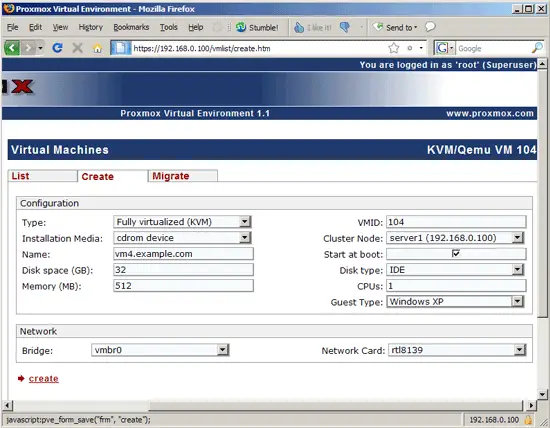Switch to the List tab
This screenshot has height=428, width=550.
pos(42,176)
